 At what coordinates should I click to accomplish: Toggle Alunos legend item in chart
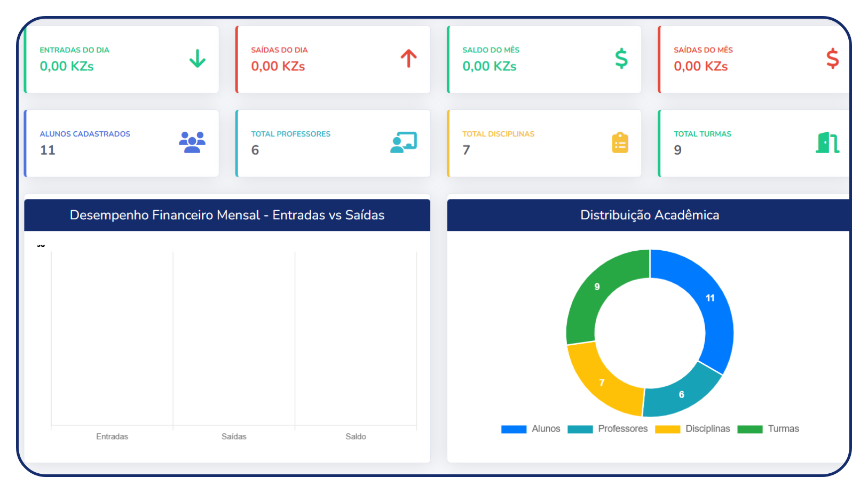[x=531, y=429]
